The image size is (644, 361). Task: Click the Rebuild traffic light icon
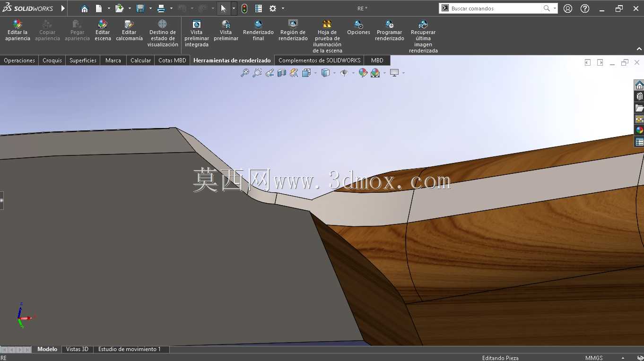pyautogui.click(x=244, y=9)
